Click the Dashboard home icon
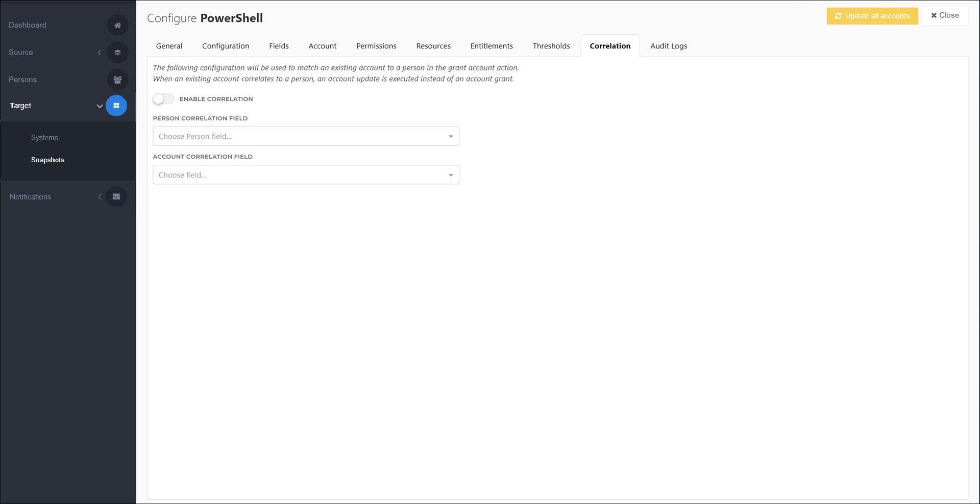Viewport: 980px width, 504px height. [x=117, y=25]
